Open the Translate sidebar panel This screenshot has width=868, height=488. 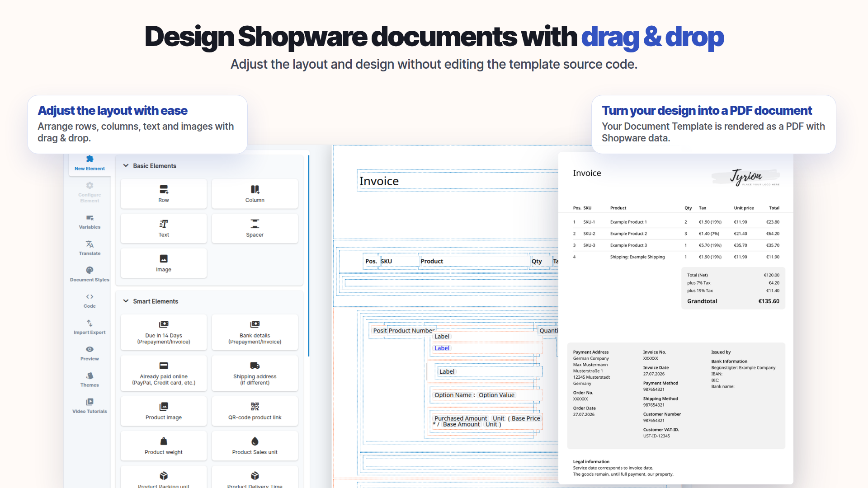90,248
